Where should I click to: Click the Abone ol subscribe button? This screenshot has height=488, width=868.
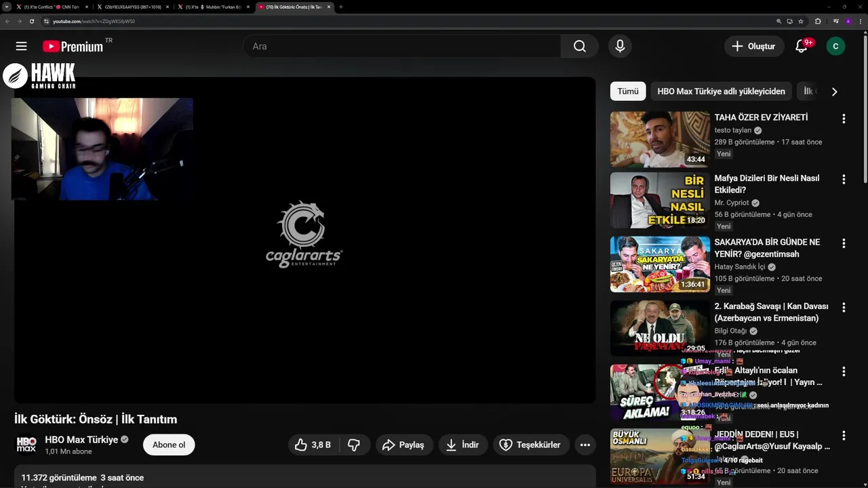pos(169,445)
